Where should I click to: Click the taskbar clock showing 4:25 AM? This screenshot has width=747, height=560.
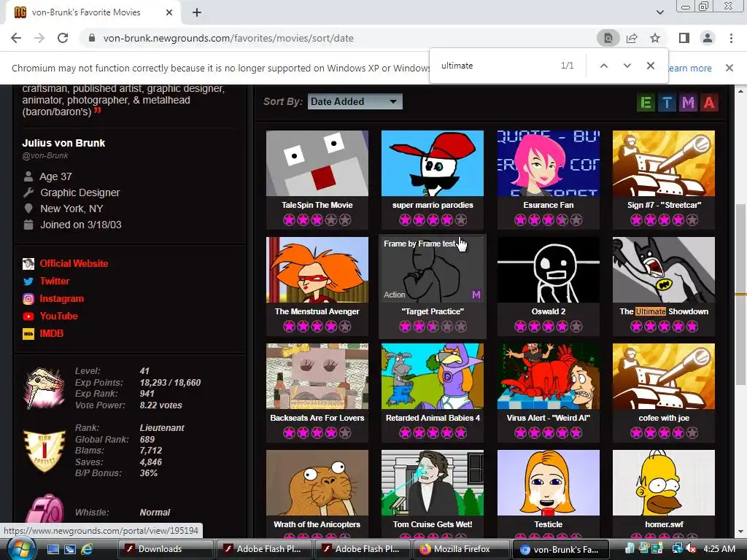click(x=719, y=549)
